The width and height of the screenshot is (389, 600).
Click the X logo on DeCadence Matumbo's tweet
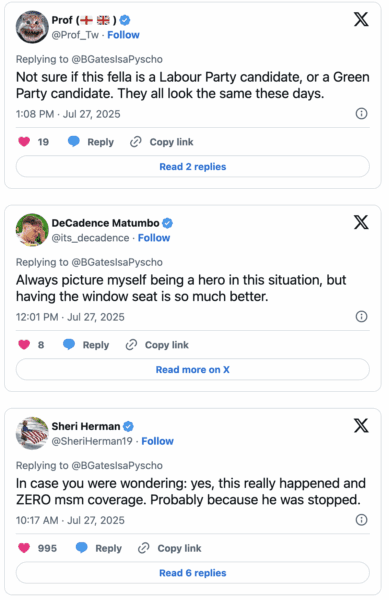pos(361,222)
